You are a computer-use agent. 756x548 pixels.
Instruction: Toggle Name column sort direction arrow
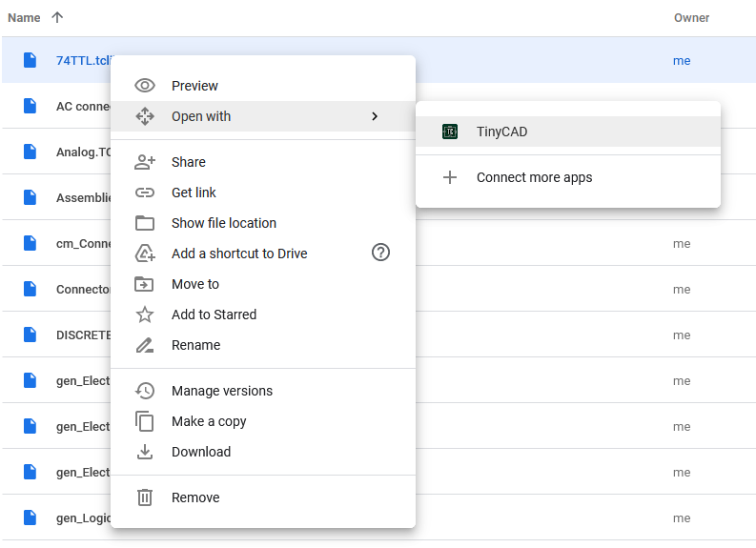(x=57, y=17)
